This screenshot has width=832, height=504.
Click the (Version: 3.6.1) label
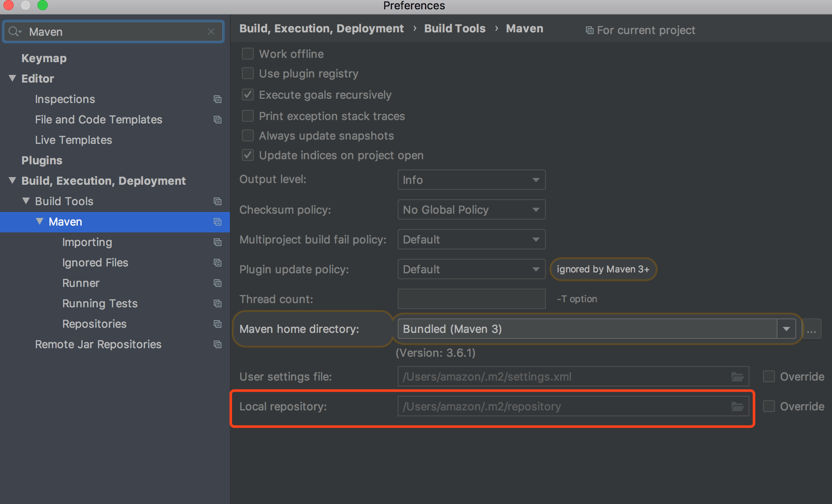(436, 353)
